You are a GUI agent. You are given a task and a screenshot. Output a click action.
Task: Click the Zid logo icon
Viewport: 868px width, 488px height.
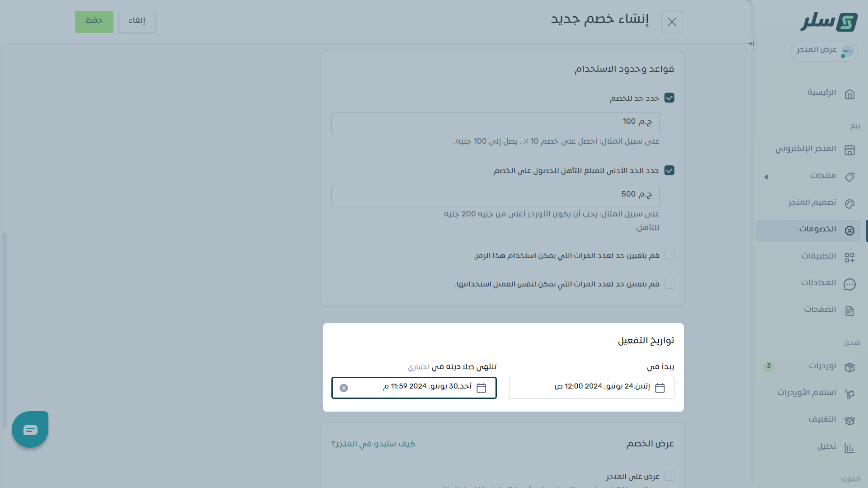point(846,22)
